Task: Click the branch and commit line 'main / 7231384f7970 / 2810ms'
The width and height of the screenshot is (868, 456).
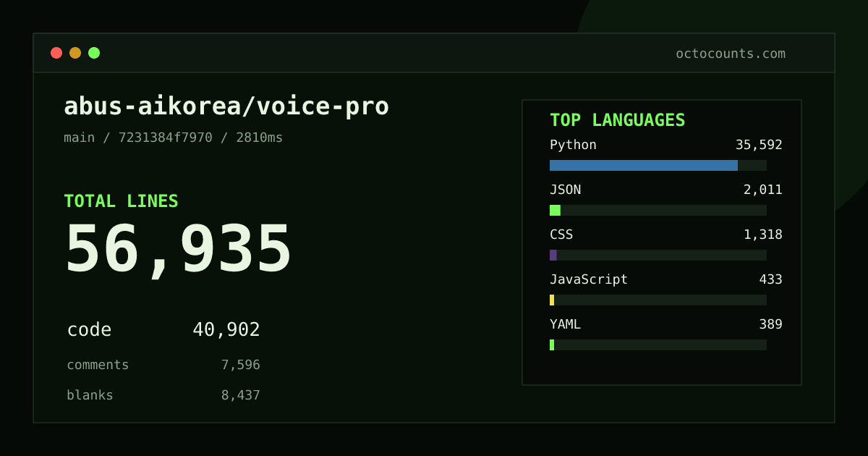Action: (174, 138)
